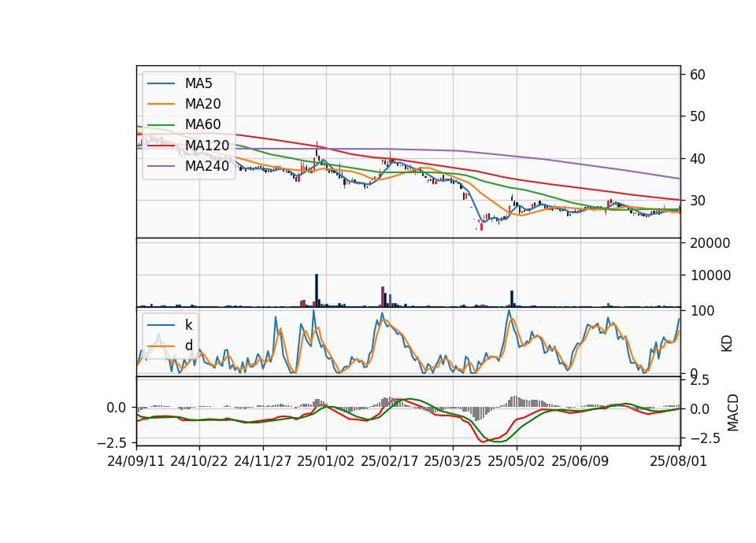Click the 24/11/27 date axis label
Viewport: 756px width, 543px height.
[x=263, y=462]
